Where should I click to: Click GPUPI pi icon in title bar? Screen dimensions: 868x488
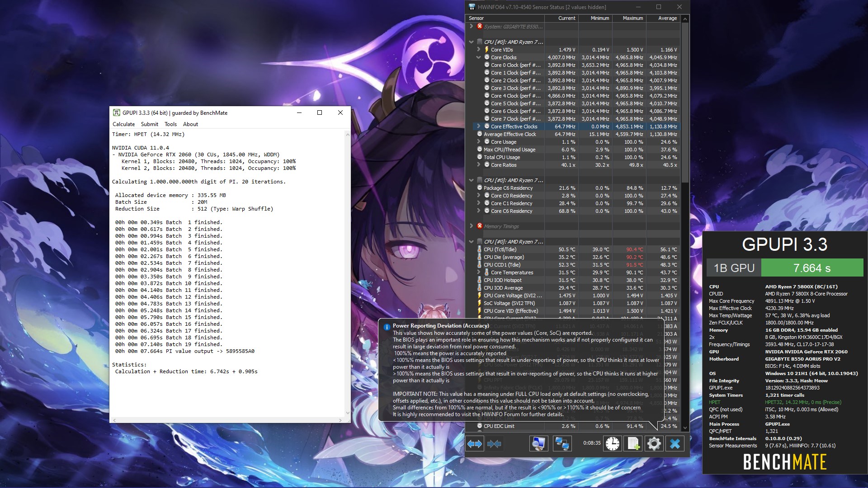[x=116, y=113]
